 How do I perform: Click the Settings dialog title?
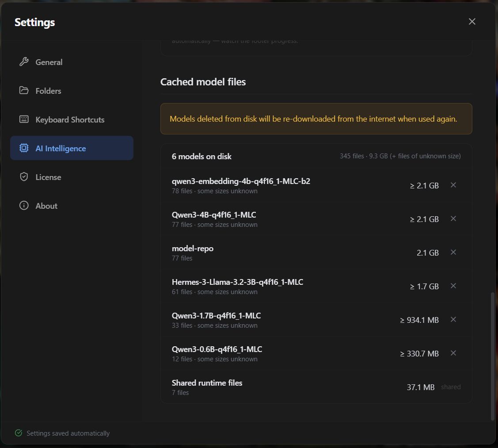tap(34, 22)
